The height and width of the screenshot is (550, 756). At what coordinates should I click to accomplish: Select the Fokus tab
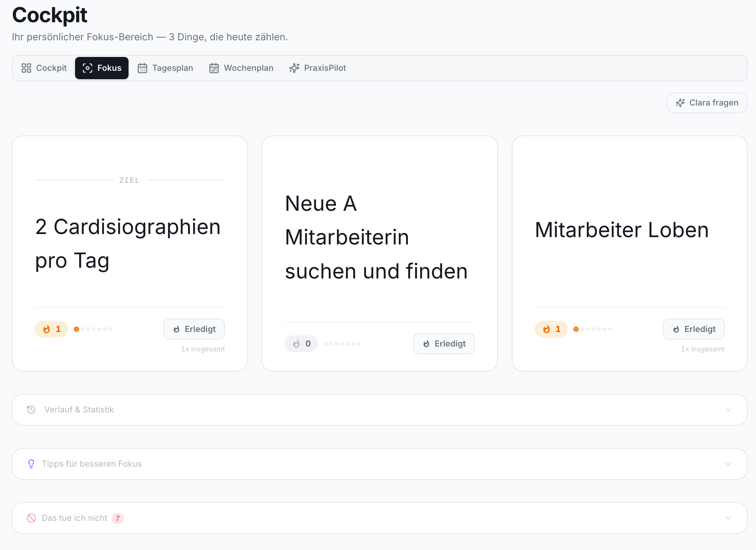(x=102, y=68)
